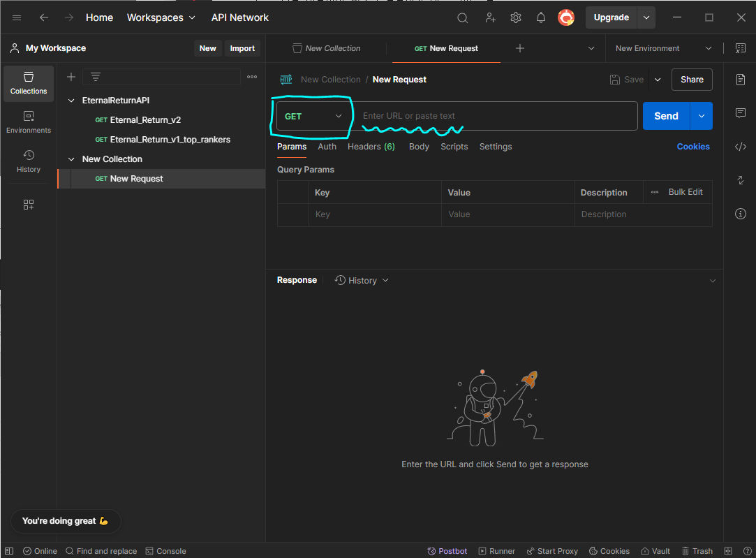Select the New Collection tab
This screenshot has height=558, width=756.
click(x=327, y=48)
